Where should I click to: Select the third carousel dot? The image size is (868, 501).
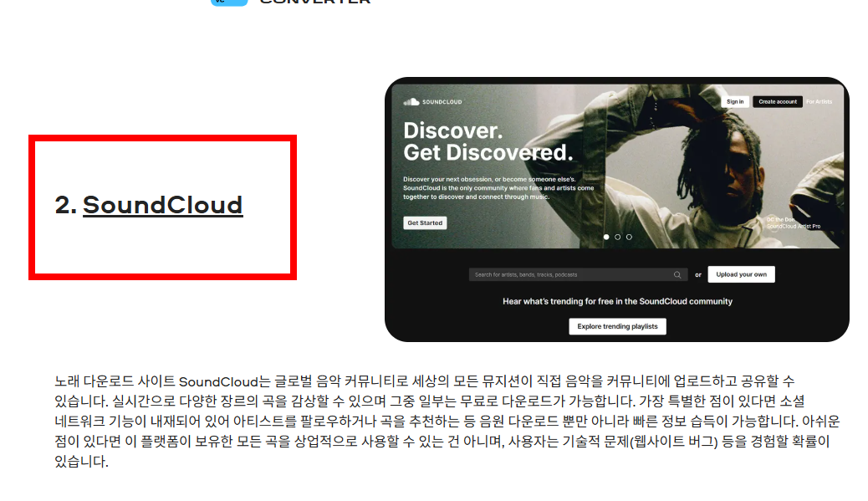(x=629, y=237)
